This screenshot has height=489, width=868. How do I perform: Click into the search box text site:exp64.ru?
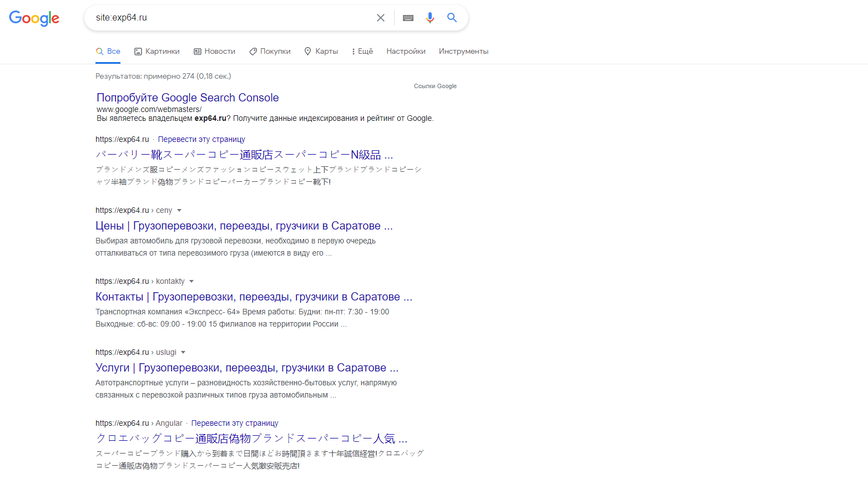(x=122, y=18)
